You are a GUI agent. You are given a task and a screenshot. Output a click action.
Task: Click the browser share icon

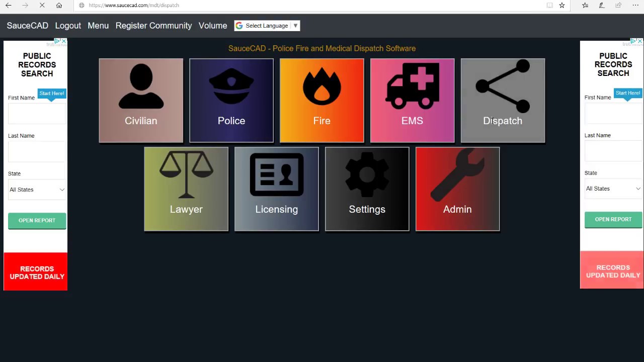pyautogui.click(x=618, y=5)
